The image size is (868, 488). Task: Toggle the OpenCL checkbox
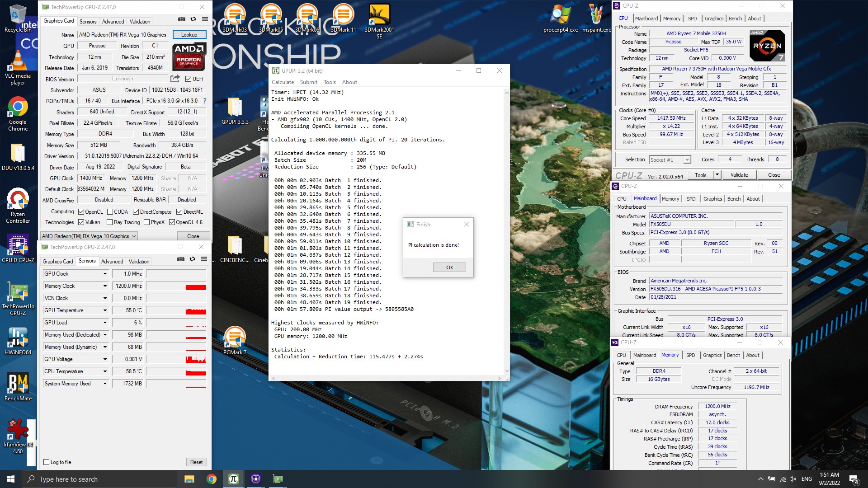click(x=81, y=211)
